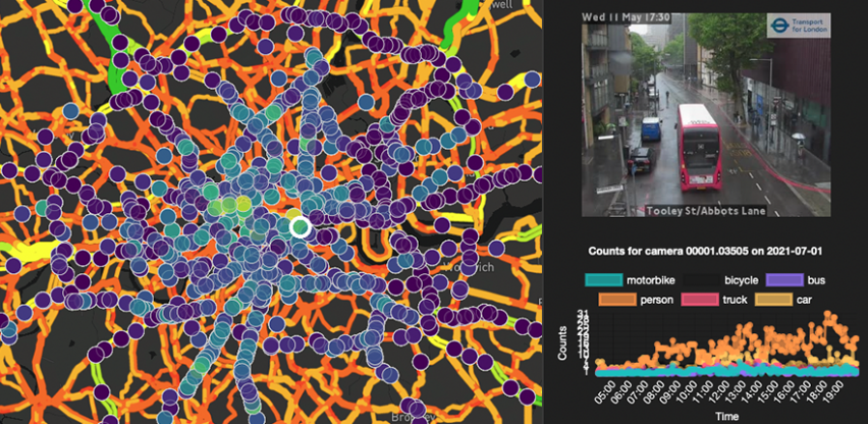
Task: Click the white-outlined selected camera marker
Action: click(x=300, y=227)
